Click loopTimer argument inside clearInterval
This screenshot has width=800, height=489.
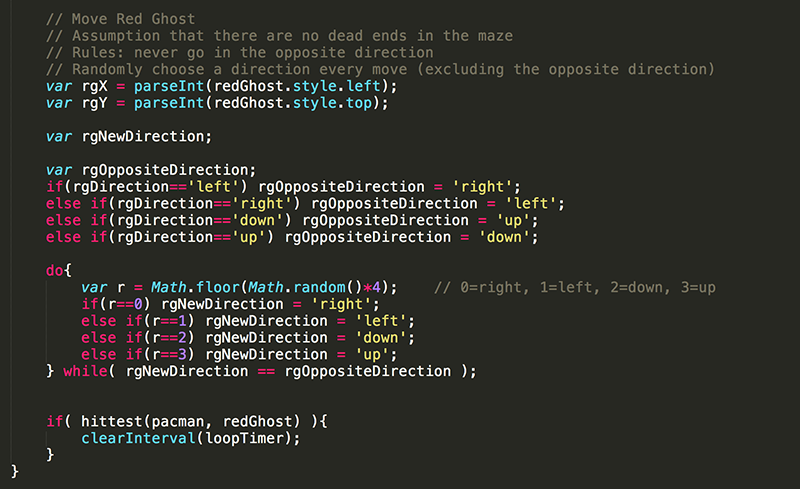(x=244, y=438)
